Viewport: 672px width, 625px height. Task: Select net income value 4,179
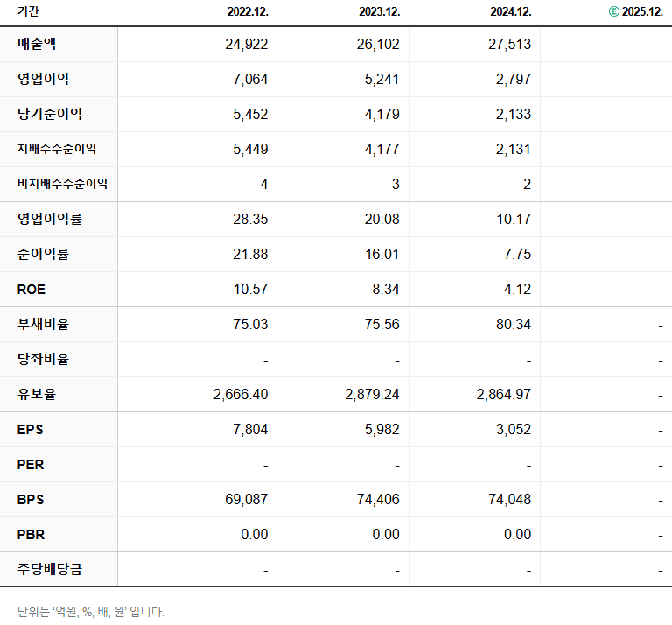tap(381, 114)
